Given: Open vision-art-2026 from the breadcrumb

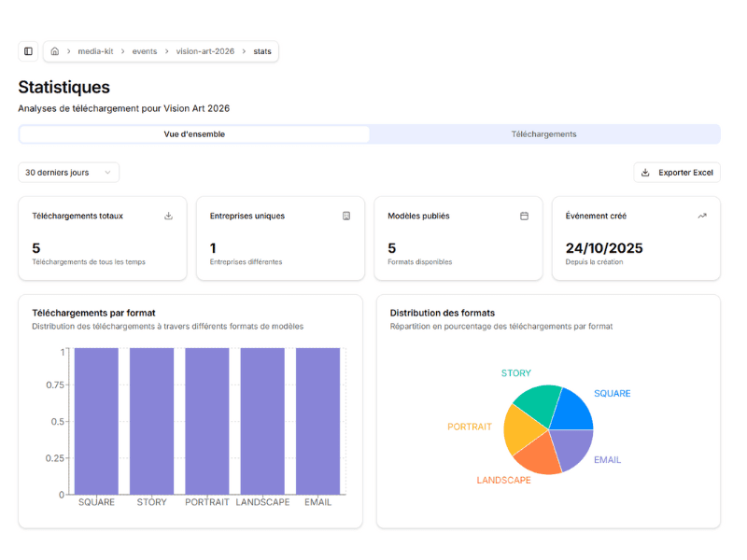Looking at the screenshot, I should point(205,51).
